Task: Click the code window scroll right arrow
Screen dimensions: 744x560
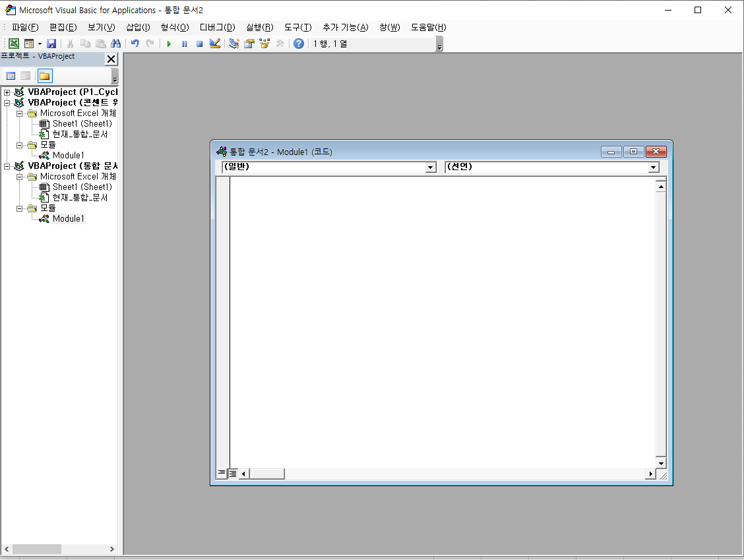Action: [x=650, y=474]
